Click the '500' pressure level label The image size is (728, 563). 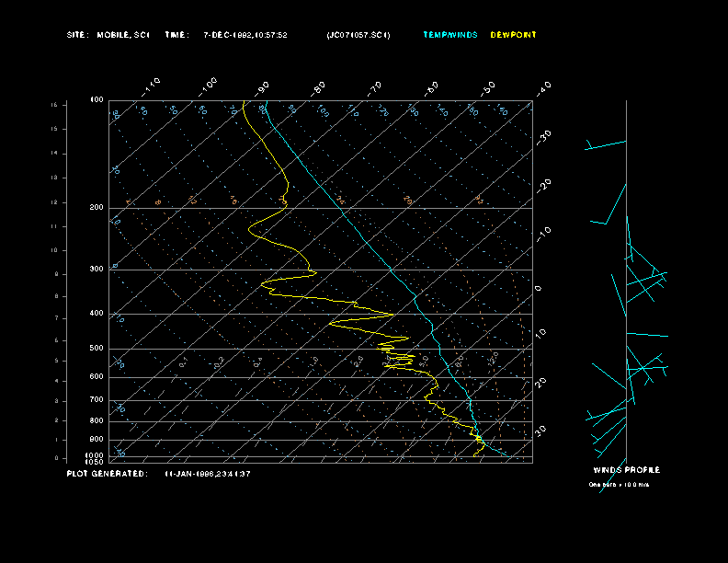click(x=97, y=349)
